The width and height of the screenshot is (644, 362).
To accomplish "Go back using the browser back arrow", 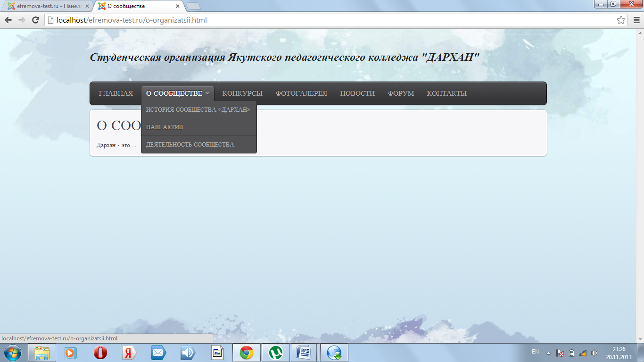I will (x=8, y=20).
